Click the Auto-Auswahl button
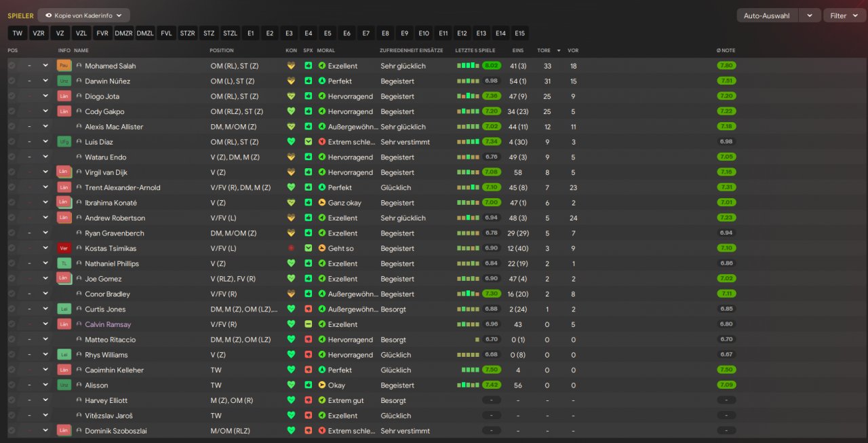Screen dimensions: 868x443 (x=768, y=15)
